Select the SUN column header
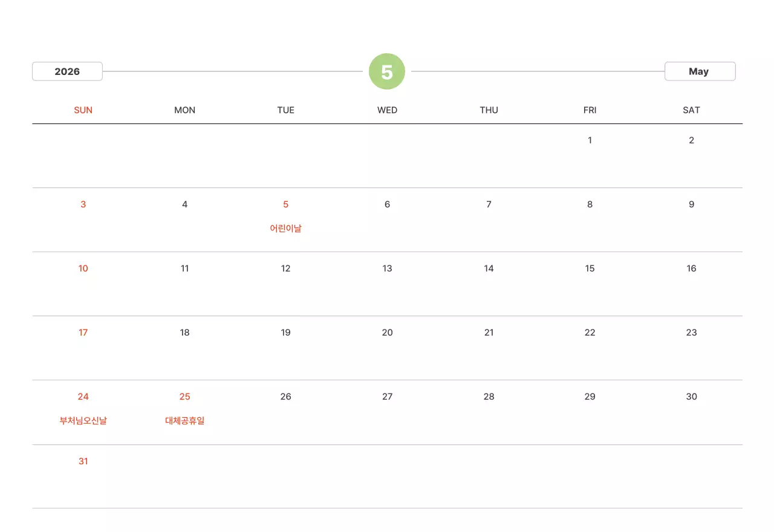The height and width of the screenshot is (532, 774). 83,110
